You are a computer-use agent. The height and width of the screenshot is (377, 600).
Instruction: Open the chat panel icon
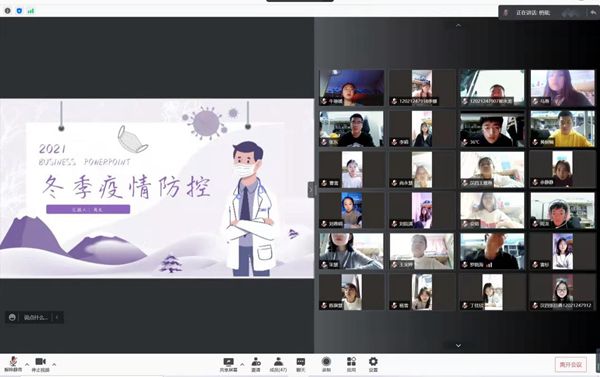[301, 365]
